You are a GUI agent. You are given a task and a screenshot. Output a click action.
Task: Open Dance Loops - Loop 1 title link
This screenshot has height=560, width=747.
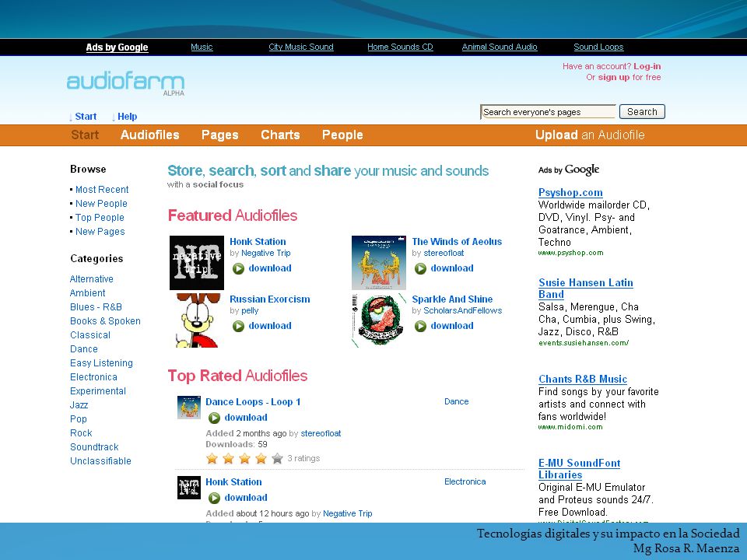(253, 402)
